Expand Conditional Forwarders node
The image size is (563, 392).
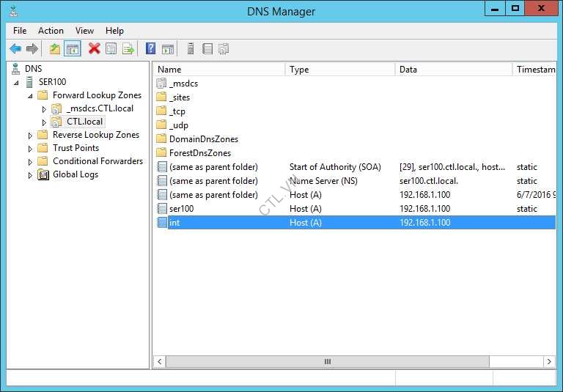coord(30,162)
